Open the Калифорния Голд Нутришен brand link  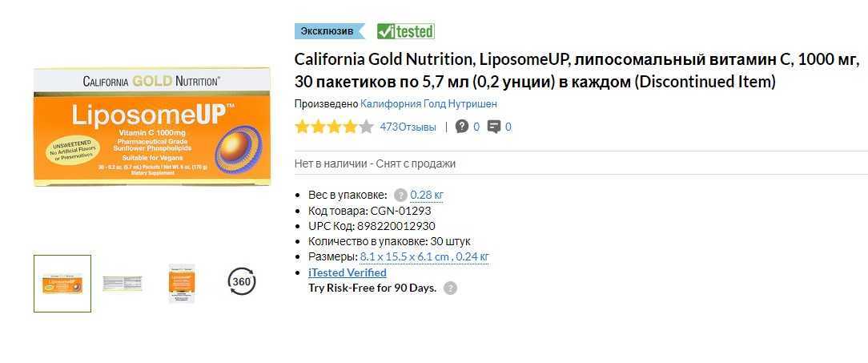point(428,103)
